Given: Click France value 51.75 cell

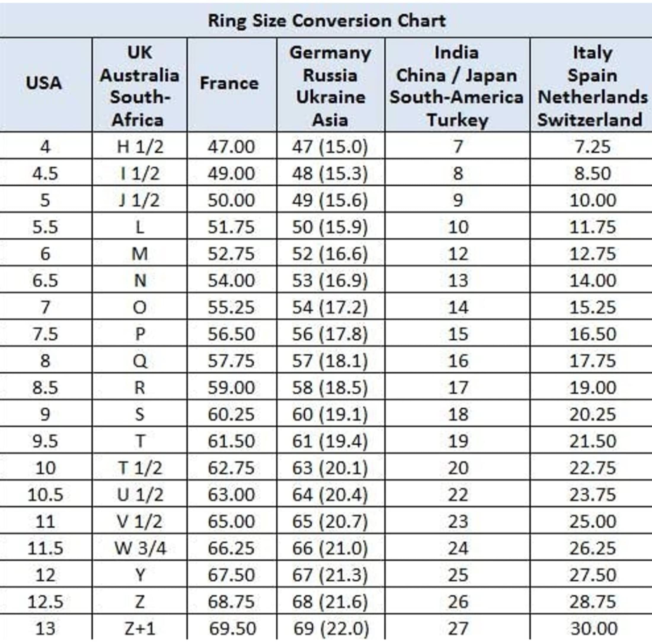Looking at the screenshot, I should [231, 226].
